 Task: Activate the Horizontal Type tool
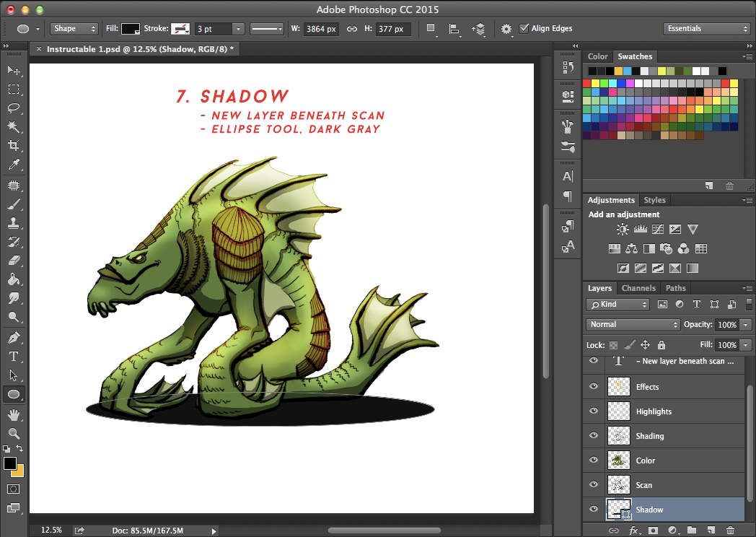pos(14,356)
